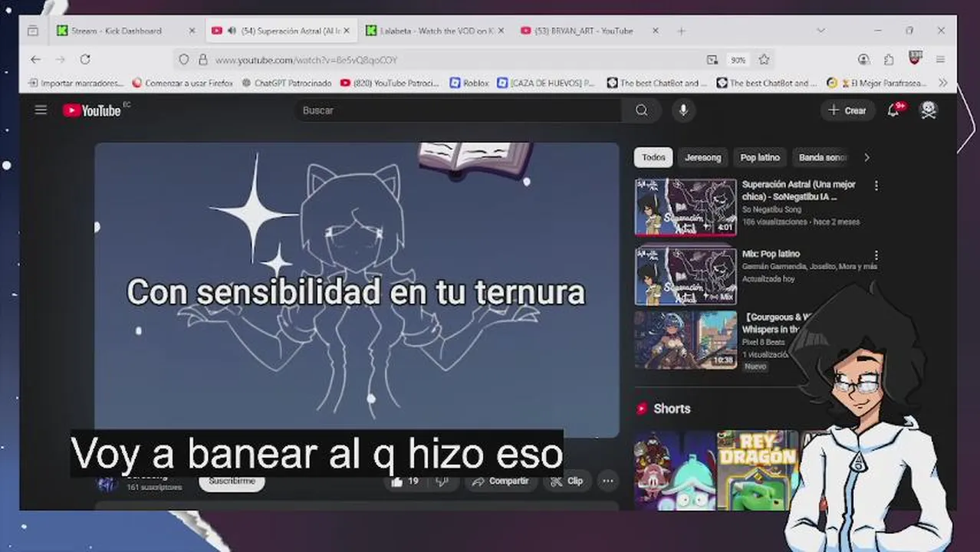Image resolution: width=980 pixels, height=552 pixels.
Task: Open El Mejor Parafrasea bookmark
Action: click(876, 83)
